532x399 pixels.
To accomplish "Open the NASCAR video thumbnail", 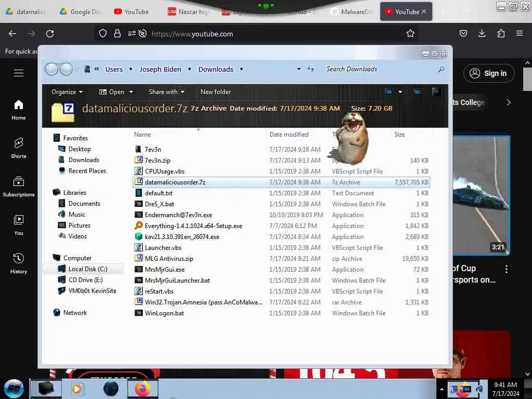I will click(x=481, y=195).
